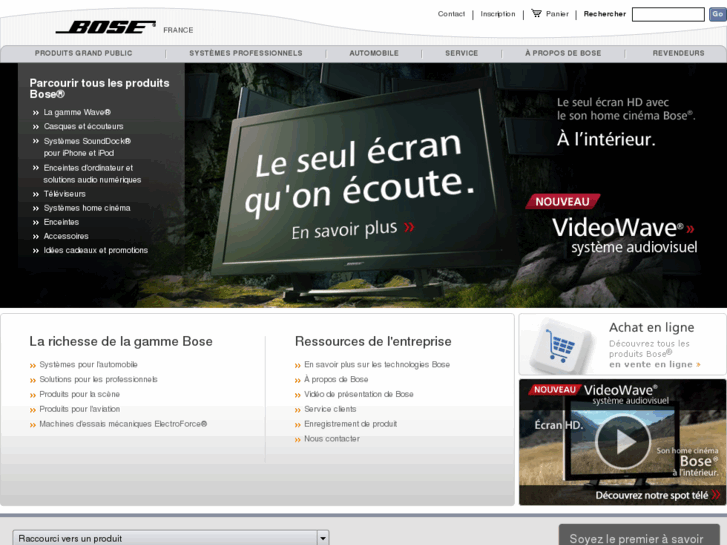The height and width of the screenshot is (545, 727).
Task: Open Casques et écouteurs link
Action: click(x=83, y=126)
